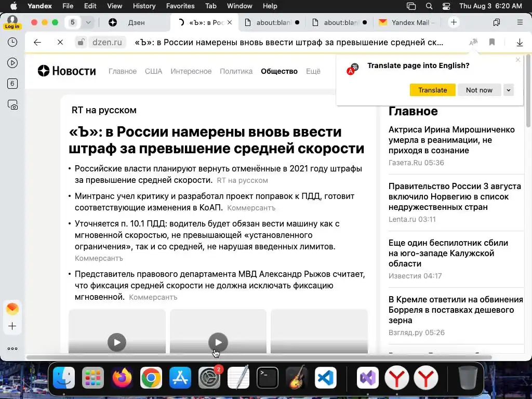This screenshot has width=532, height=399.
Task: Open Google Chrome from the Dock
Action: 151,378
